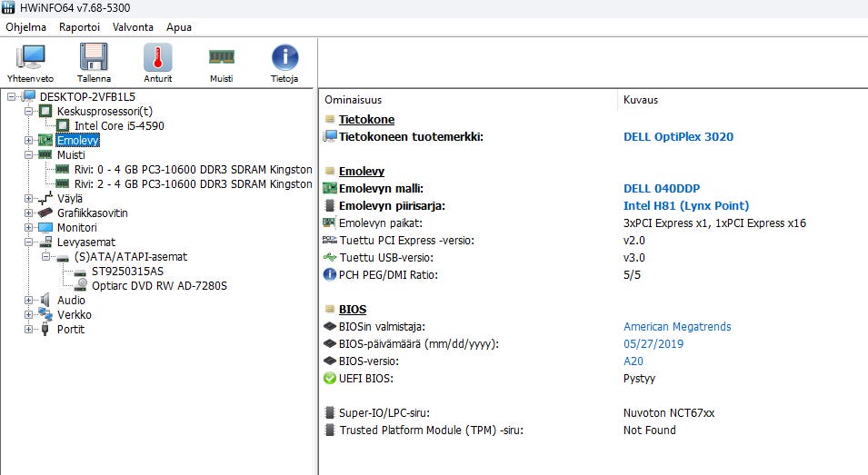Select Rivi: 2 Kingston memory row
868x475 pixels.
click(x=194, y=183)
